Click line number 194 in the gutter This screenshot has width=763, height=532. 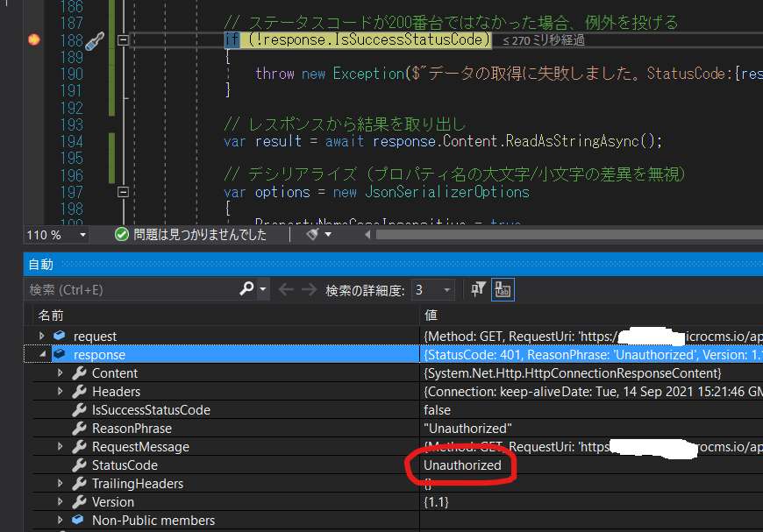(x=72, y=141)
